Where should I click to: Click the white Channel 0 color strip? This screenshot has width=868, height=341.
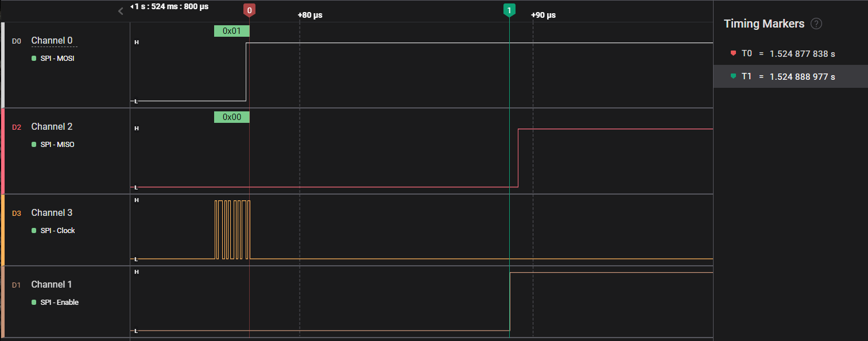[2, 65]
